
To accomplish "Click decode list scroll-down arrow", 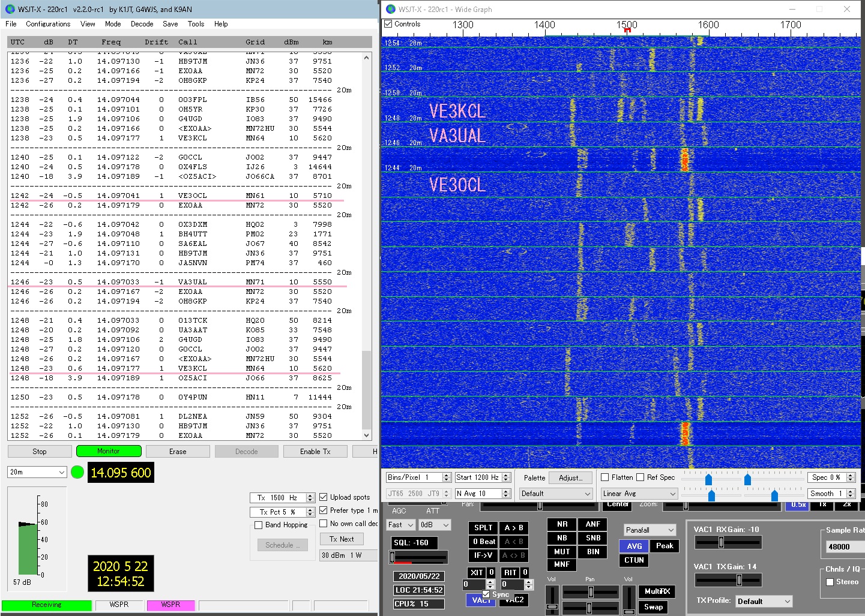I will [x=367, y=435].
